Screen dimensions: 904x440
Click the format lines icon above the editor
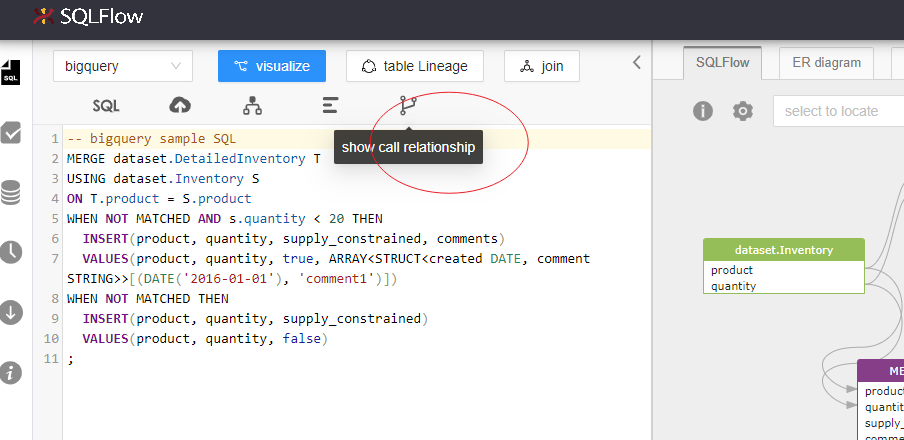[x=330, y=106]
